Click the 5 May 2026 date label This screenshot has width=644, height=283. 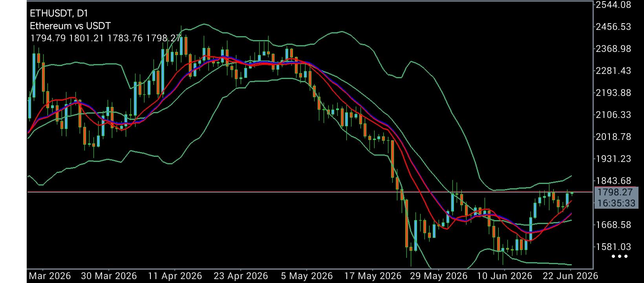point(307,276)
